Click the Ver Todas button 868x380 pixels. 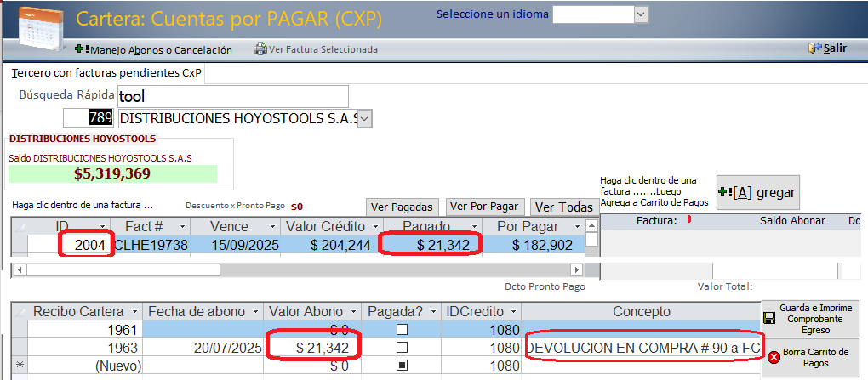point(563,207)
